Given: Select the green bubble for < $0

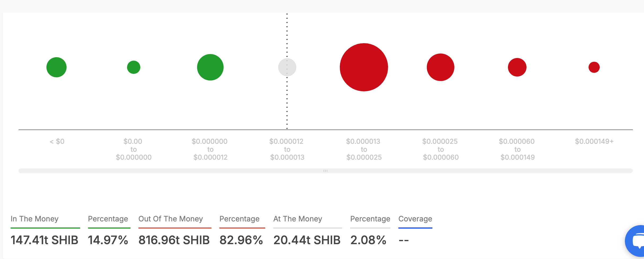Looking at the screenshot, I should pos(56,67).
